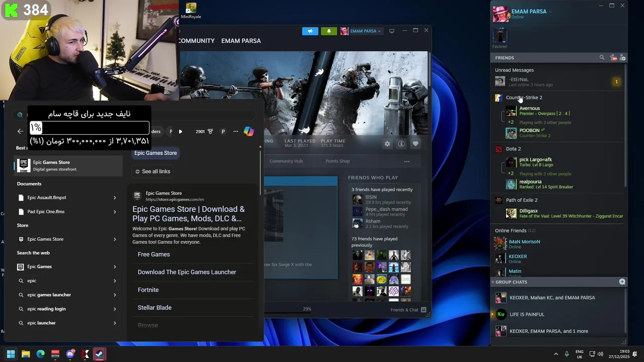Click the Favored chat avatar

click(x=500, y=35)
